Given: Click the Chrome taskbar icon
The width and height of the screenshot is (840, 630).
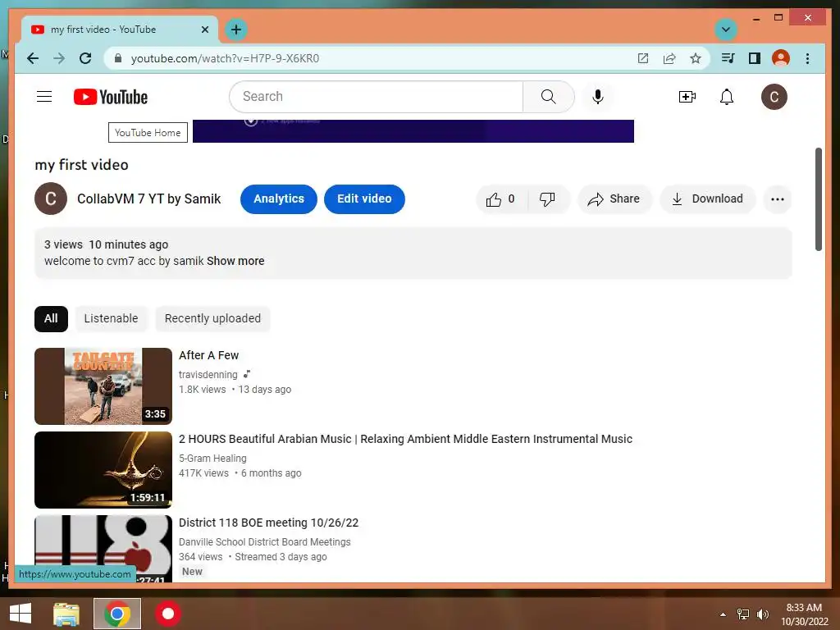Looking at the screenshot, I should point(117,614).
